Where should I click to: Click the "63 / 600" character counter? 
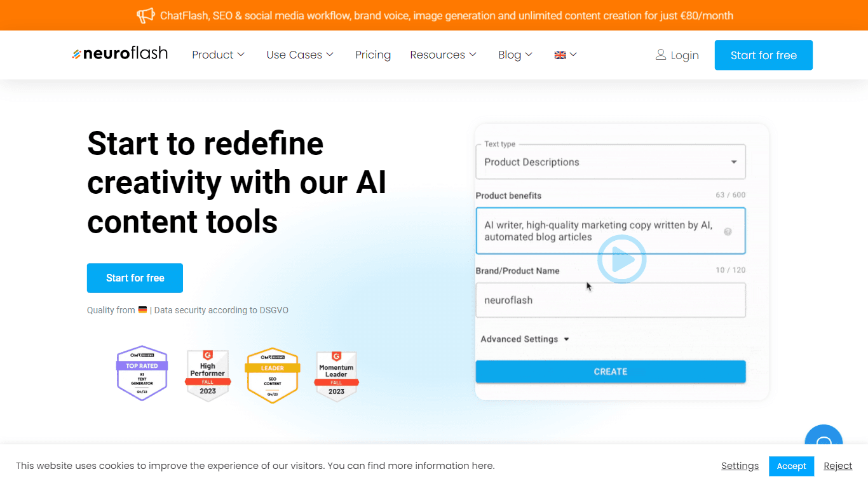[x=731, y=195]
